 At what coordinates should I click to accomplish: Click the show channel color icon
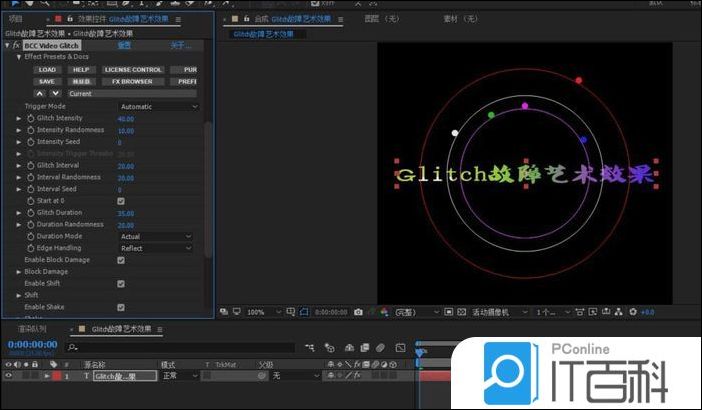[384, 312]
